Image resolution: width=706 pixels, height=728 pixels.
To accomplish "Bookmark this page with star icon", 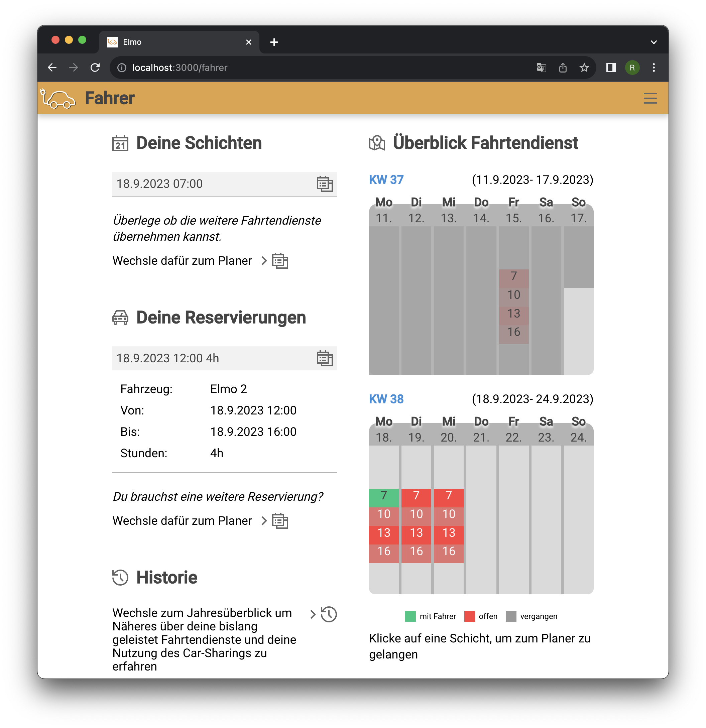I will click(x=584, y=68).
